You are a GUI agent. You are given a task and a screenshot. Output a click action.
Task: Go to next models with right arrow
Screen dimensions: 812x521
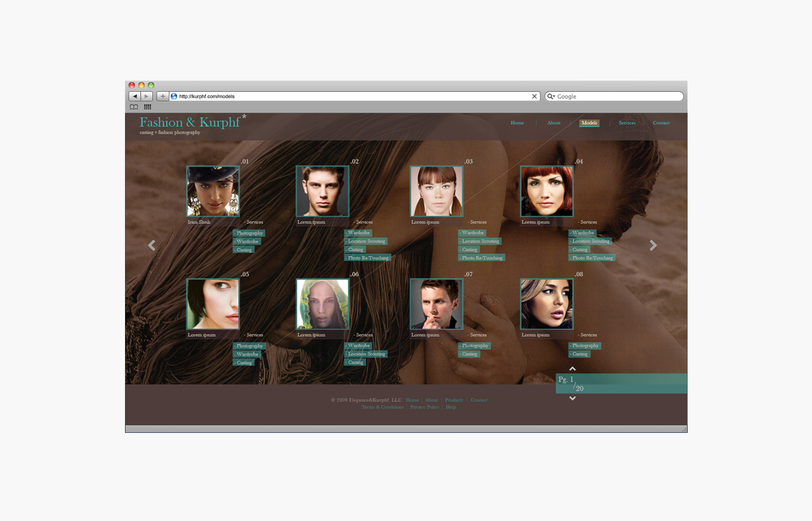653,246
